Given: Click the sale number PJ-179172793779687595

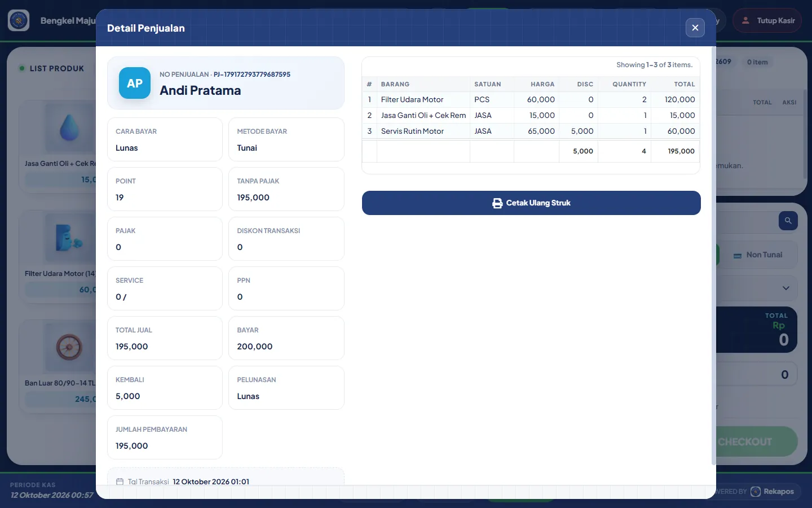Looking at the screenshot, I should (x=252, y=75).
